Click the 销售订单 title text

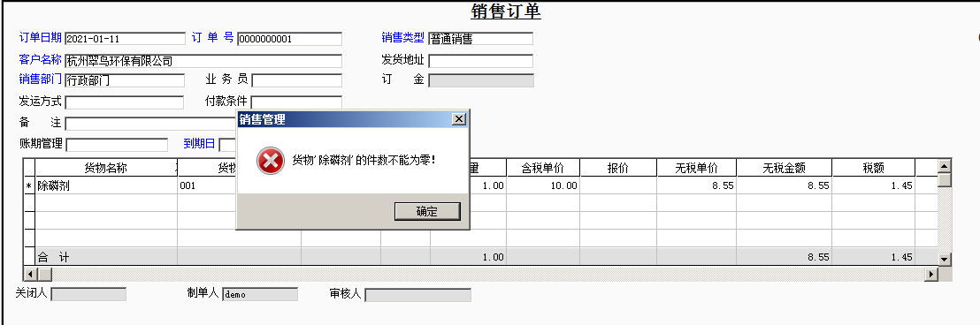click(x=506, y=11)
